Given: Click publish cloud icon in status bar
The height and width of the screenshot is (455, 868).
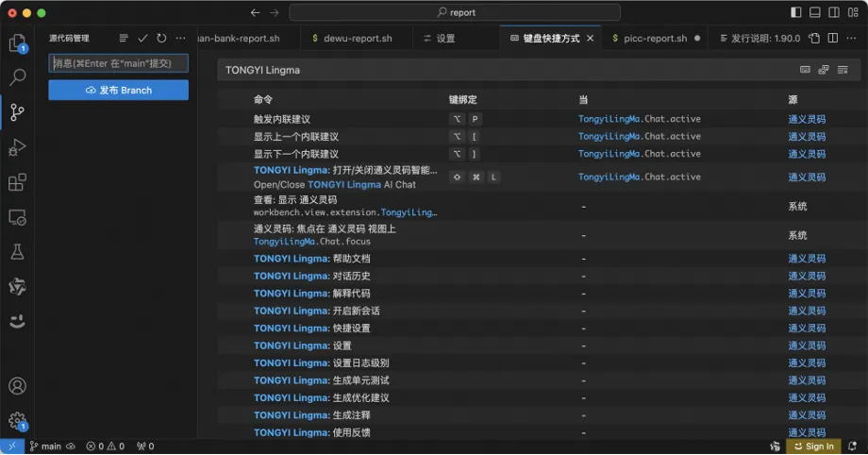Looking at the screenshot, I should (71, 447).
